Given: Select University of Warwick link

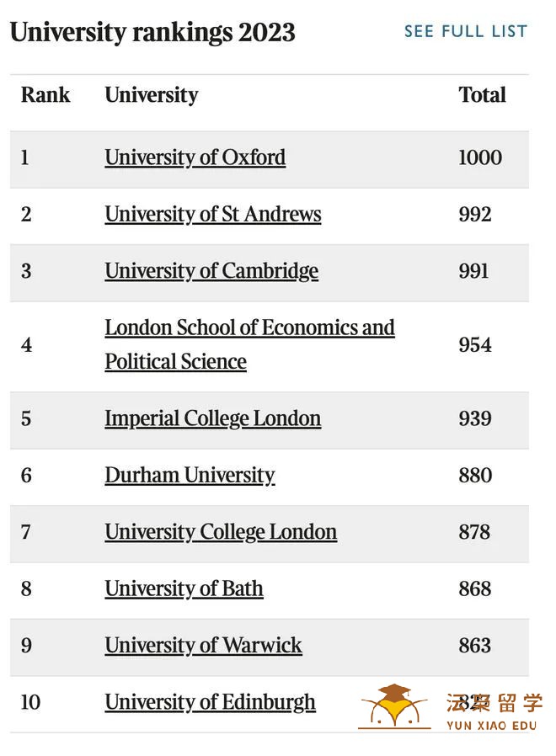Looking at the screenshot, I should point(203,646).
